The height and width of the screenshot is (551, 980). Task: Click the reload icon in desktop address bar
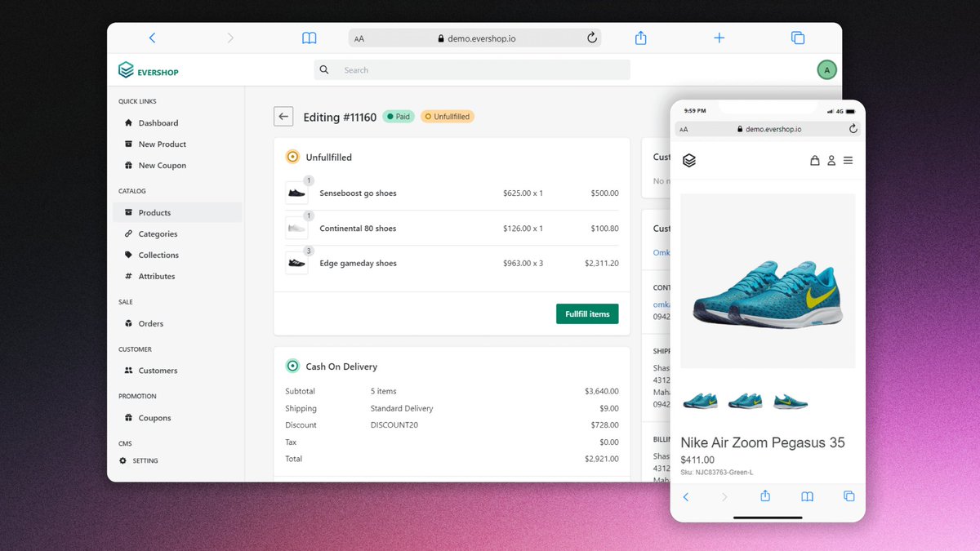click(592, 38)
